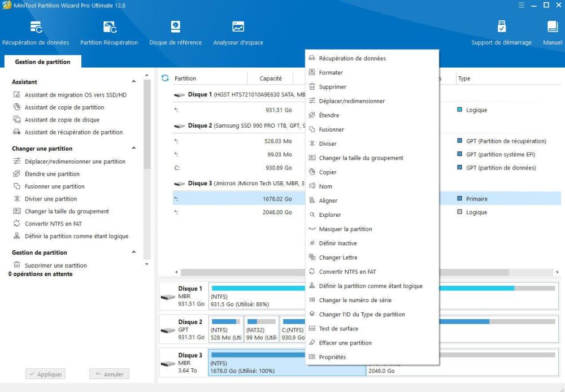The width and height of the screenshot is (565, 392).
Task: Open Disque de référence benchmark icon
Action: coord(175,27)
